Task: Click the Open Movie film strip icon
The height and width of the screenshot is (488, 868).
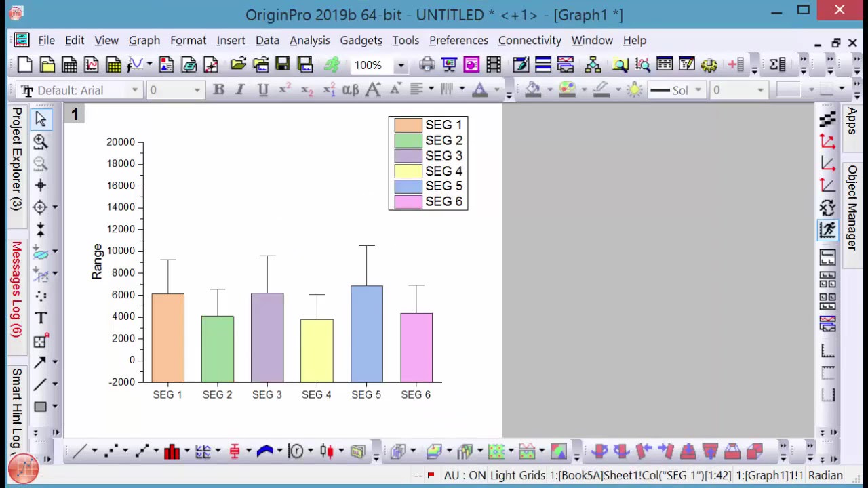Action: [494, 65]
